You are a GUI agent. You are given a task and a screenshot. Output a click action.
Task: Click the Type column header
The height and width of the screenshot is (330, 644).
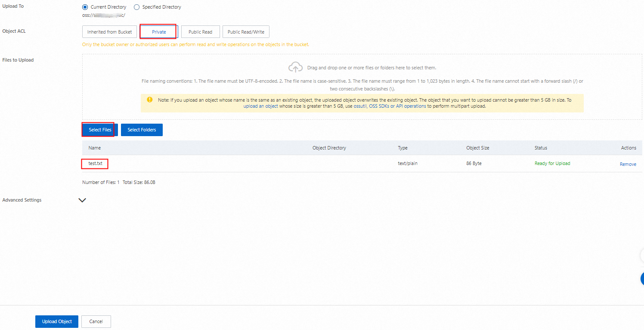tap(402, 148)
